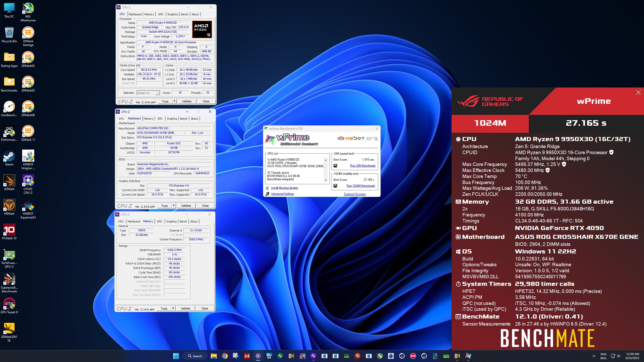The image size is (644, 362).
Task: Click the wPrime icon on the taskbar
Action: (x=468, y=356)
